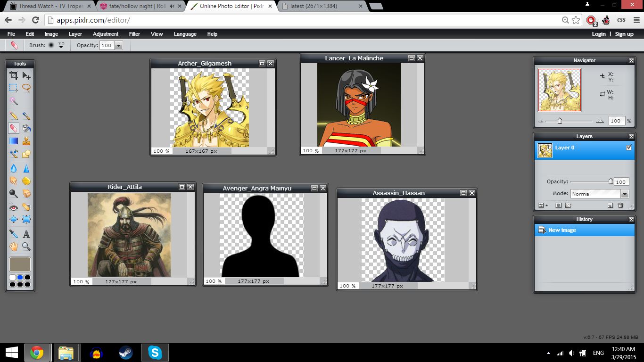The height and width of the screenshot is (362, 644).
Task: Open layer styles in Layers panel
Action: (568, 206)
